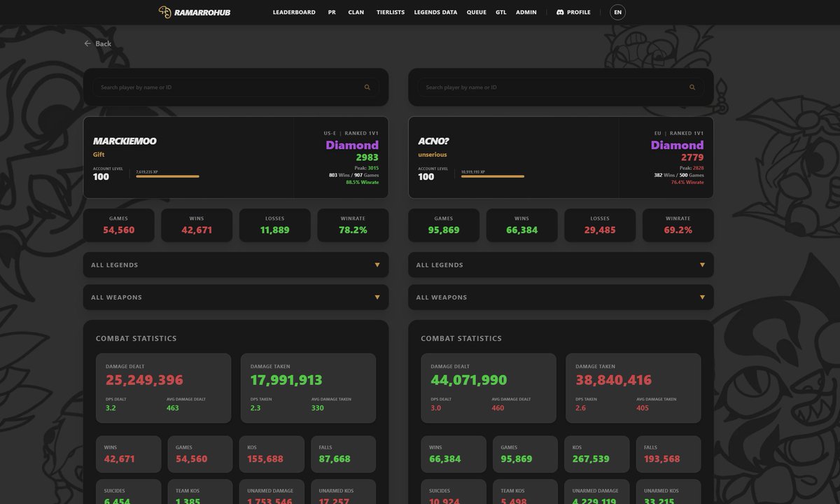Click the Back arrow icon
The image size is (840, 504).
pyautogui.click(x=87, y=43)
